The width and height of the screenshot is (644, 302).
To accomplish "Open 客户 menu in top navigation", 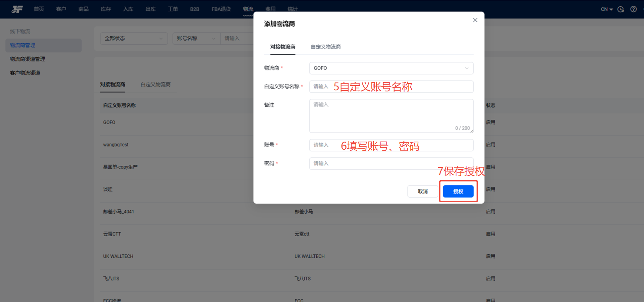I will click(x=61, y=9).
